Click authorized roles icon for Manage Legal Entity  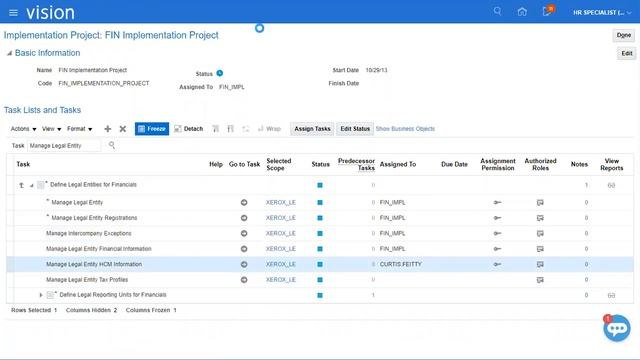point(540,202)
